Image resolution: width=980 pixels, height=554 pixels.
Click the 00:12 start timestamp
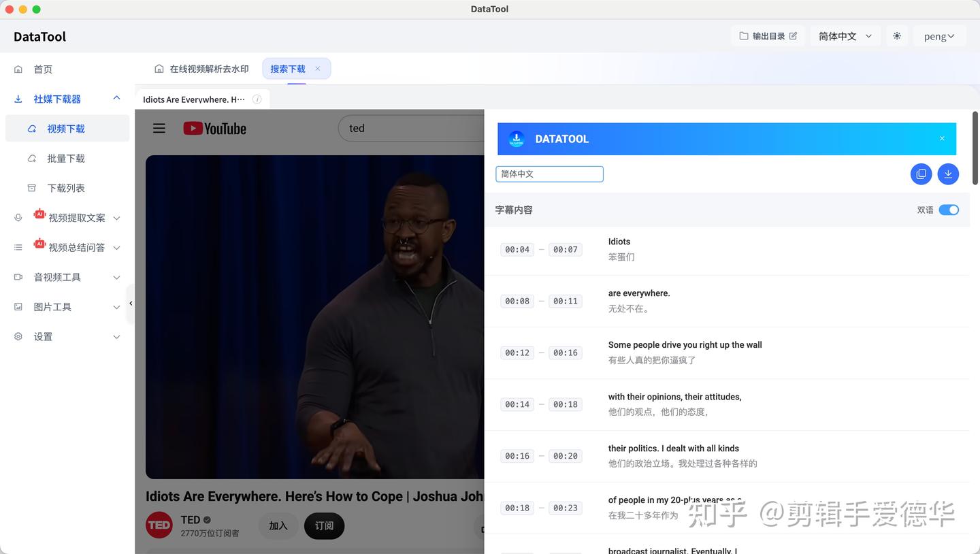[x=517, y=353]
